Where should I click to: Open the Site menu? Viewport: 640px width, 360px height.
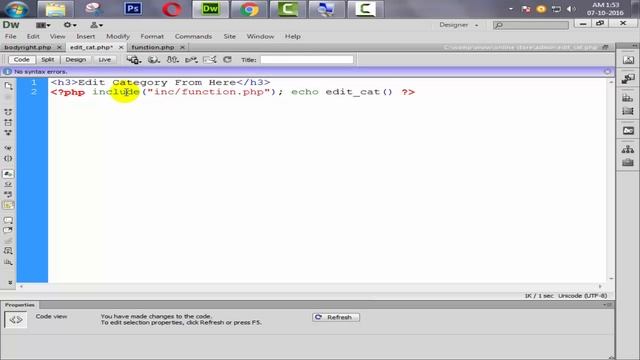pyautogui.click(x=229, y=36)
